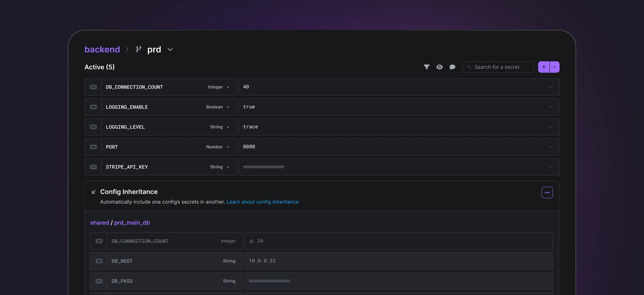Open the shared project link
The width and height of the screenshot is (644, 295).
tap(100, 223)
